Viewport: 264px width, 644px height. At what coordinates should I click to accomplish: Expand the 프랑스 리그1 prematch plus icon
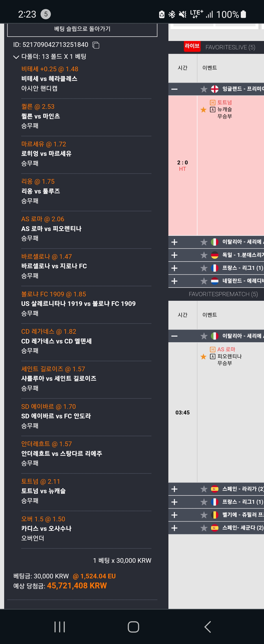click(x=174, y=502)
